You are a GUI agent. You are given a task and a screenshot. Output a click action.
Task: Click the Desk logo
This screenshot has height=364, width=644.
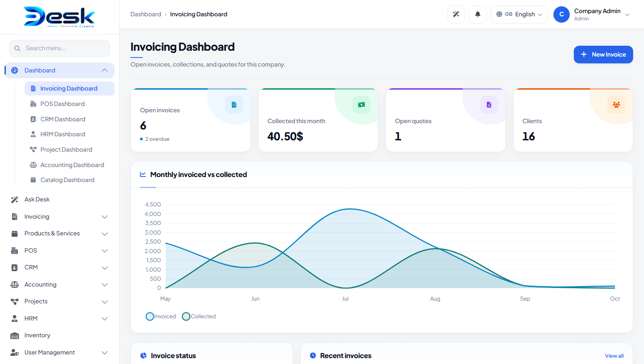point(59,17)
